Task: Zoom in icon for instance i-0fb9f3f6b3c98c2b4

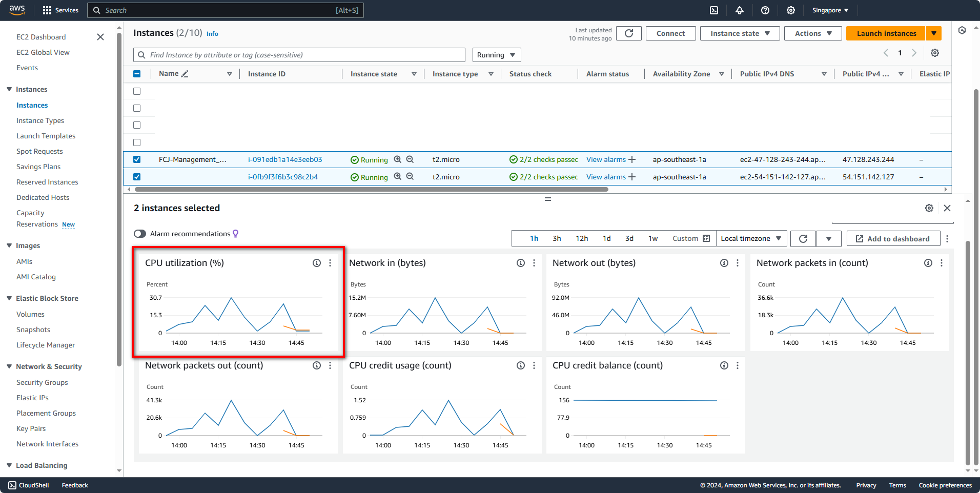Action: coord(398,176)
